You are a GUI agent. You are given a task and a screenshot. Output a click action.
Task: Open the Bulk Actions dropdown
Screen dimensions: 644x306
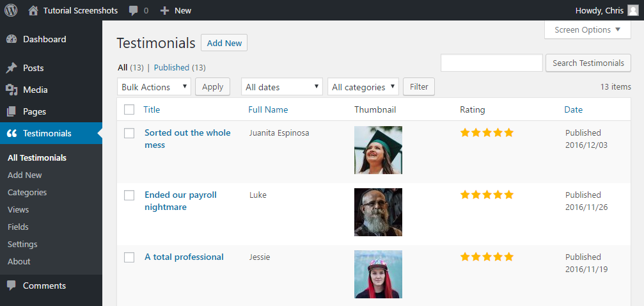[154, 87]
